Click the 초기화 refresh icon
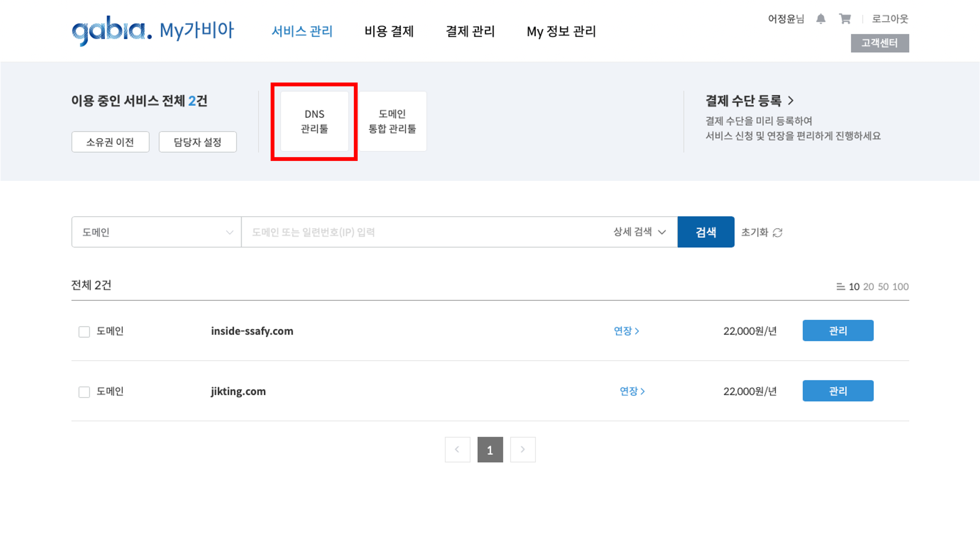Viewport: 980px width, 535px height. pos(778,232)
